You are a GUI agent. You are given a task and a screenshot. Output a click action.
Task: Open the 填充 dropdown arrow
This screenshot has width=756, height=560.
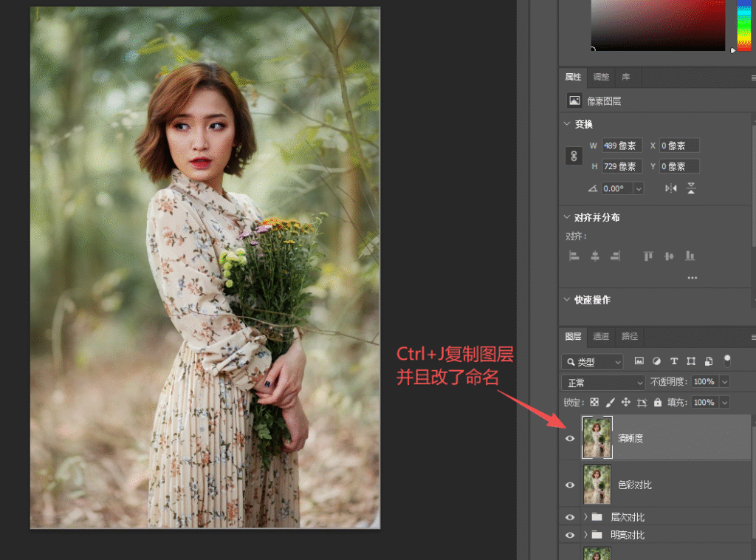click(724, 403)
